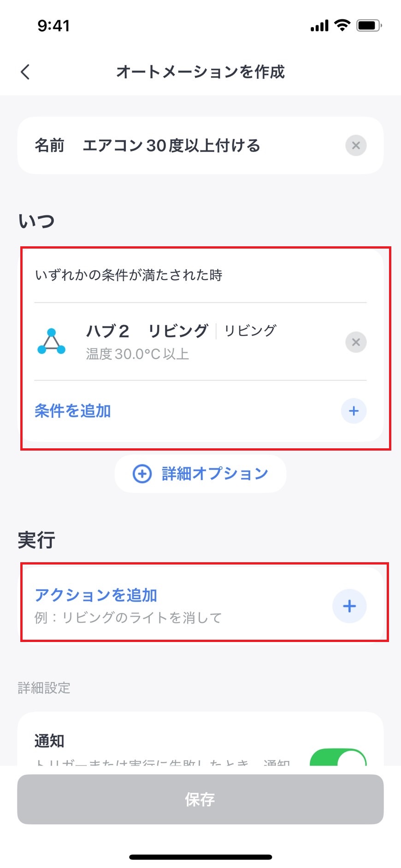Tap the ハブ2 hub device icon
Viewport: 401px width, 868px height.
click(51, 342)
